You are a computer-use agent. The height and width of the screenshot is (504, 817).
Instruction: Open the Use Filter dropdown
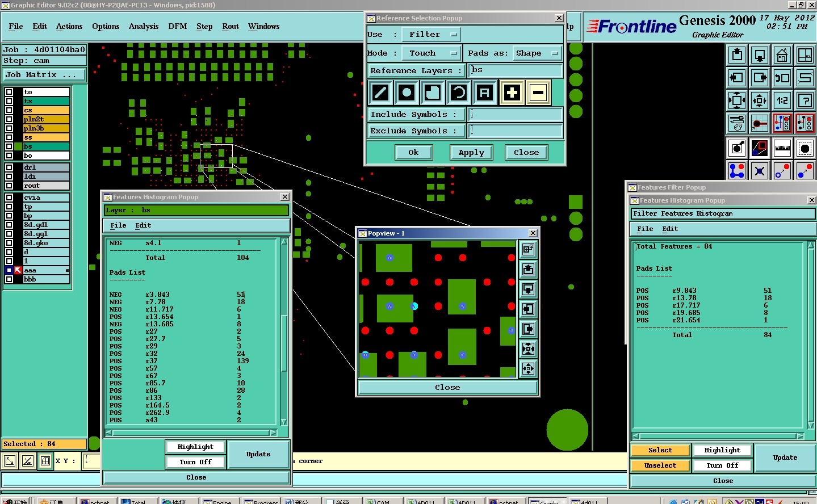point(431,35)
